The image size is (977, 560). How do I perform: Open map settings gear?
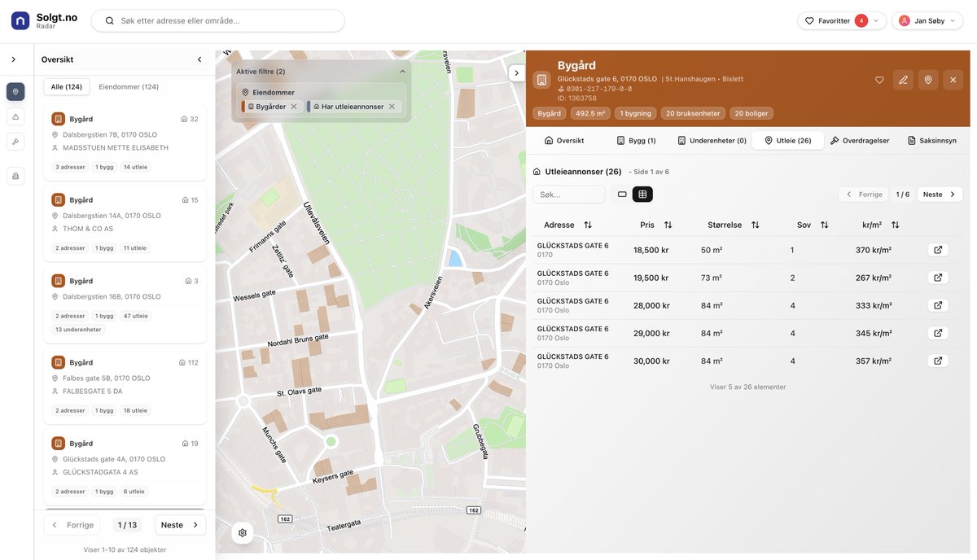click(243, 533)
